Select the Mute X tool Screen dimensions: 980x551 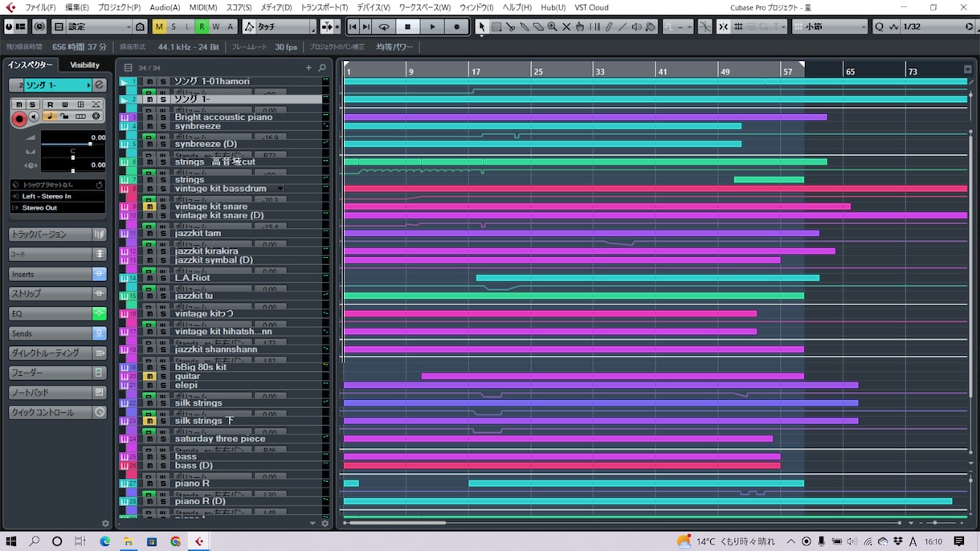(566, 27)
